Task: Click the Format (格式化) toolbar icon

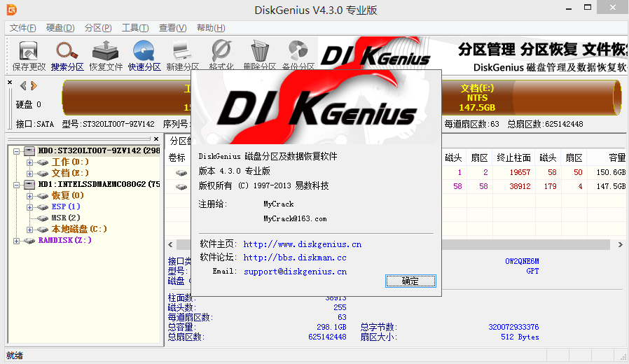Action: pyautogui.click(x=221, y=51)
